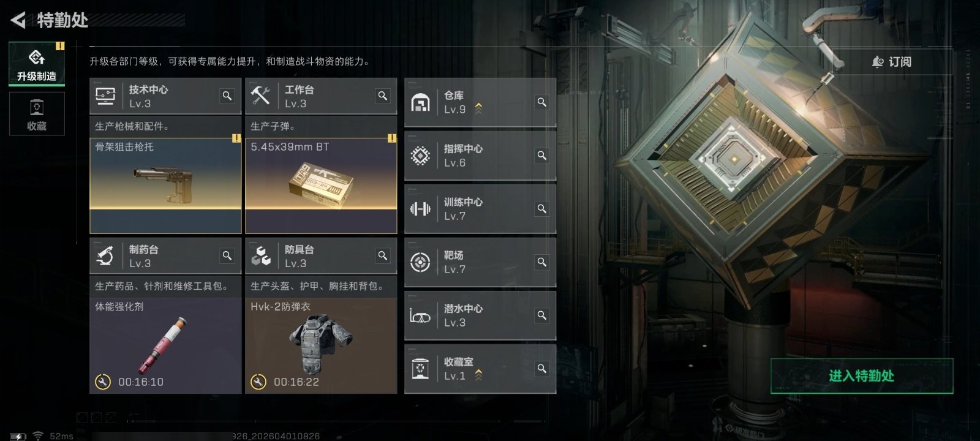Switch to the 收藏 sidebar tab
Viewport: 980px width, 441px height.
(x=37, y=114)
